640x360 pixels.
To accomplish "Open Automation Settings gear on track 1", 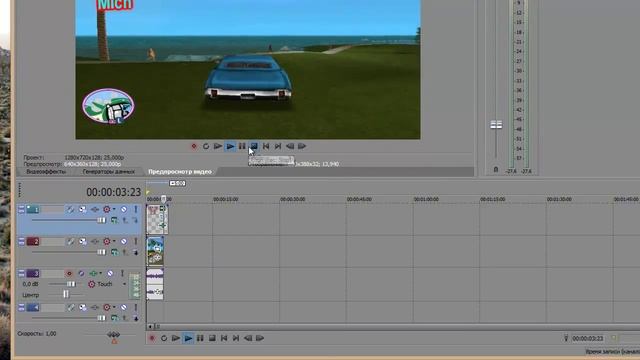I will [x=107, y=209].
